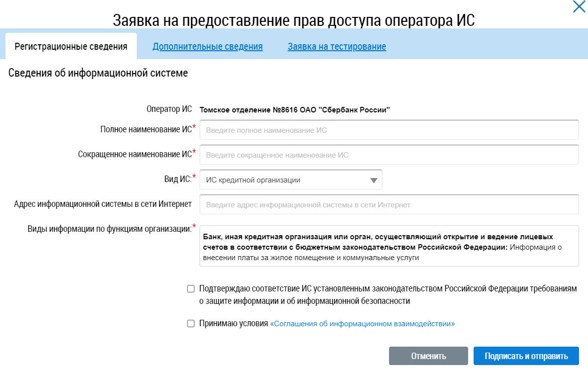The image size is (588, 373).
Task: Close the application dialog with the X icon
Action: tap(579, 7)
